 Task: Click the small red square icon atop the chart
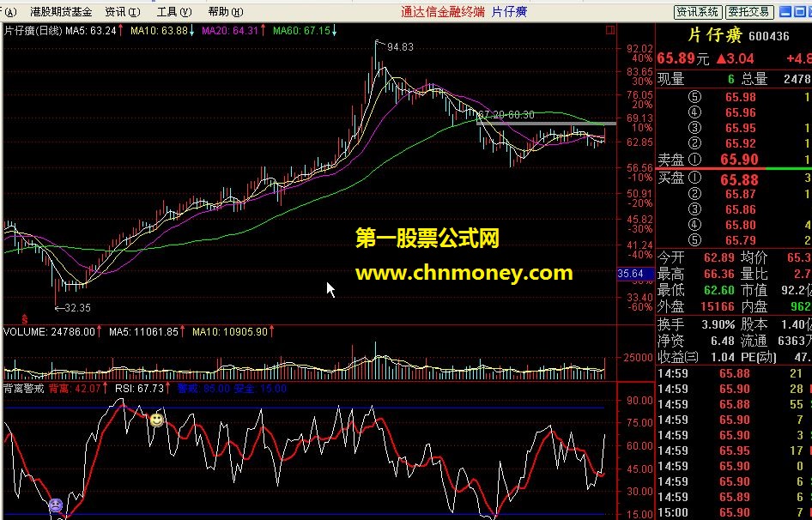click(x=610, y=30)
